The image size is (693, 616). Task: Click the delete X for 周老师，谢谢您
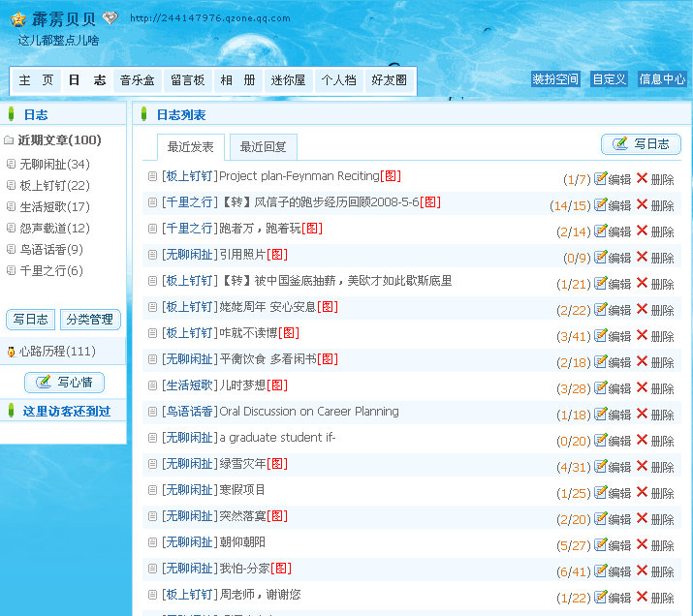(642, 597)
